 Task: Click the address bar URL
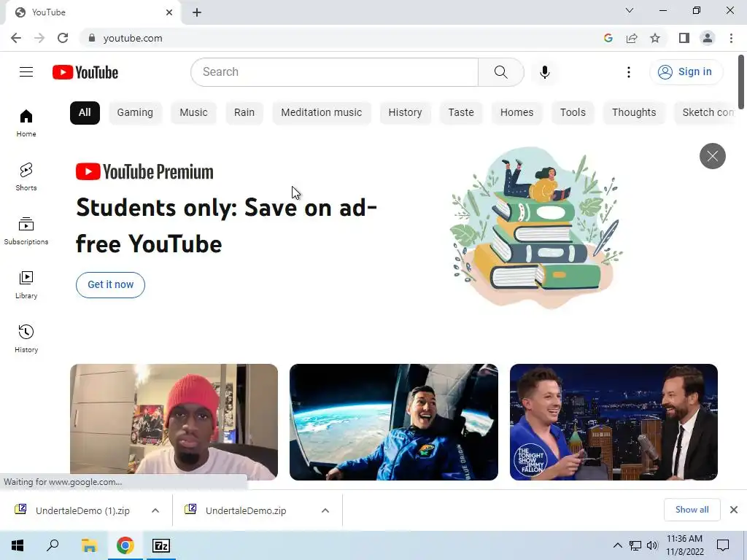point(133,38)
